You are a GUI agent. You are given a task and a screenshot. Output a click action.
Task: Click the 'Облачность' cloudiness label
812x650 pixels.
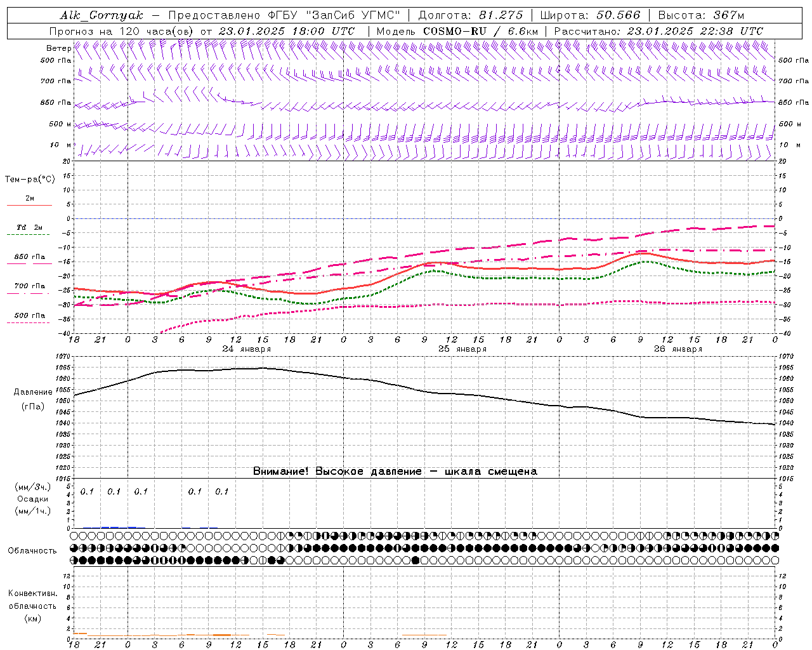32,550
